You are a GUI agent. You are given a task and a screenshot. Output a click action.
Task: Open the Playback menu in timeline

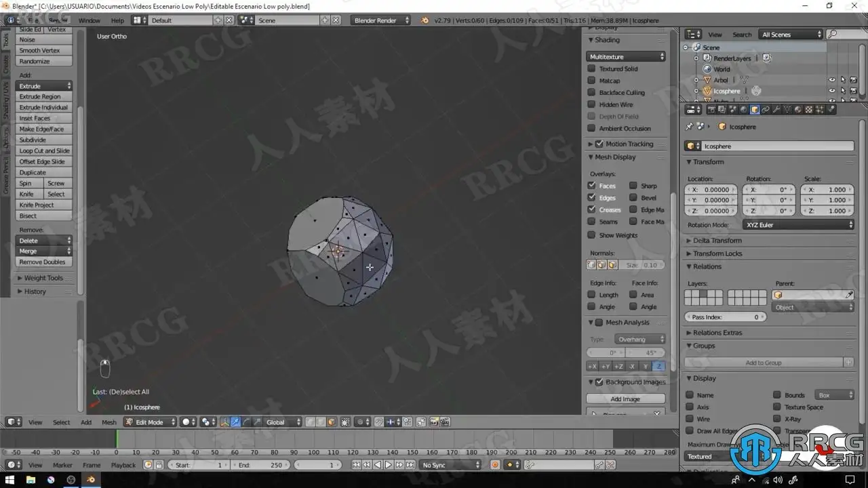click(x=123, y=465)
